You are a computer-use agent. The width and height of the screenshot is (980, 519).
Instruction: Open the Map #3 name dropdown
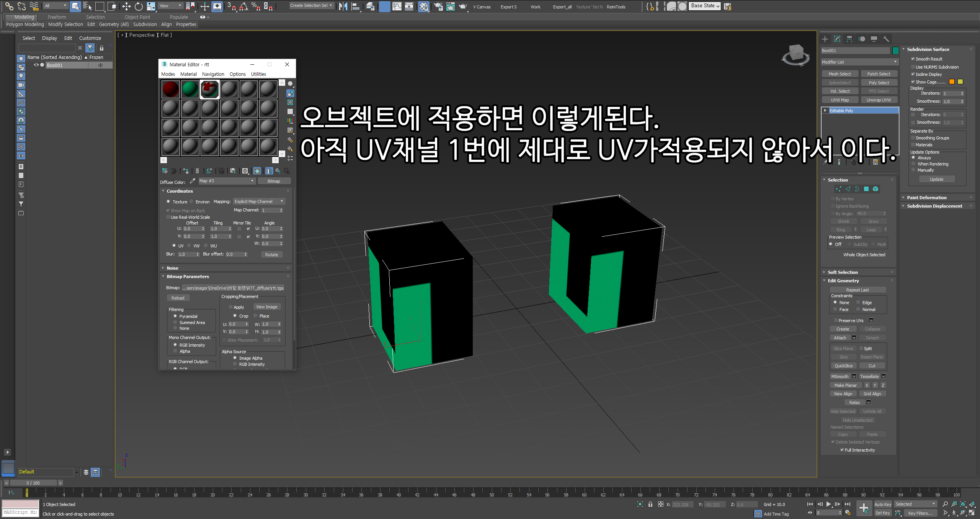pyautogui.click(x=227, y=181)
